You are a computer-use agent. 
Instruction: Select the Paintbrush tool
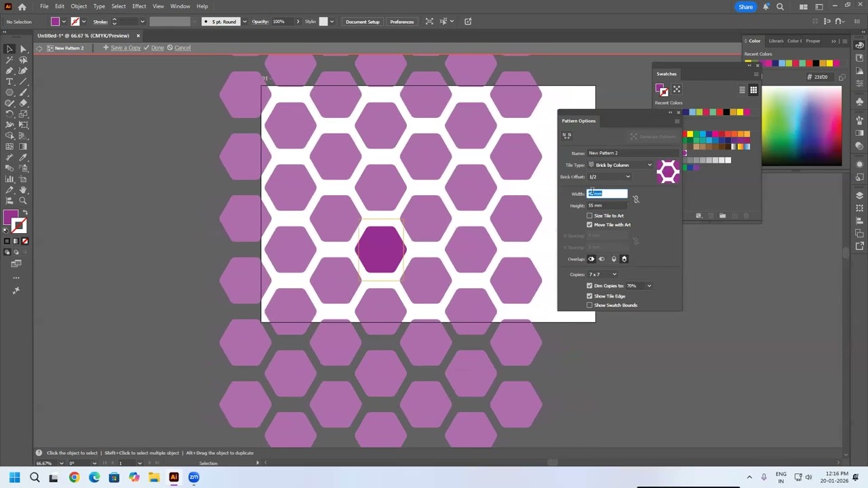[x=23, y=92]
